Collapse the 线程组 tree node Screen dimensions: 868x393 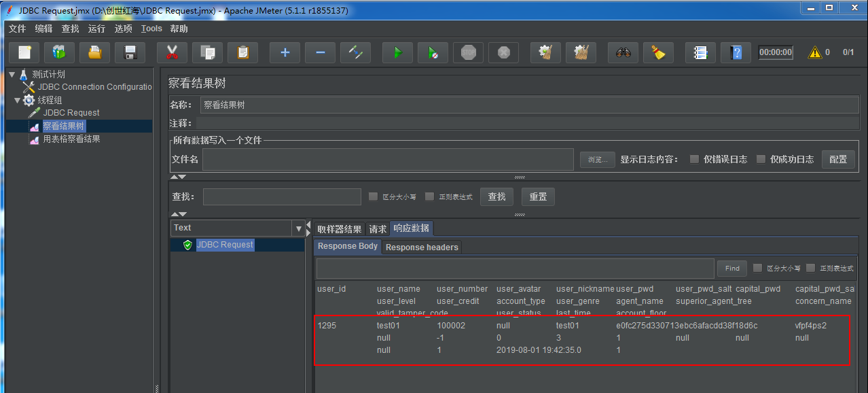click(x=18, y=100)
